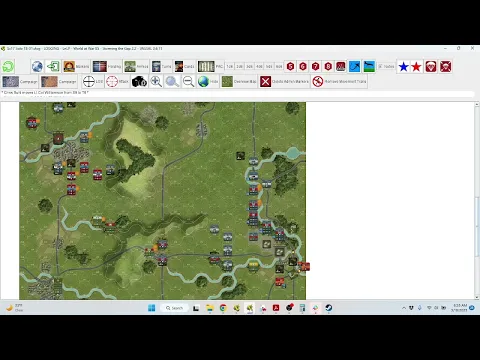Viewport: 480px width, 360px height.
Task: Click the red star icon
Action: (x=416, y=67)
